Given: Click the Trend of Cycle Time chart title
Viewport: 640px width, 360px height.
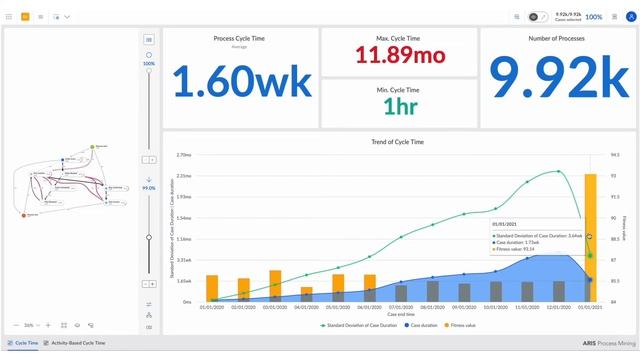Looking at the screenshot, I should pos(398,142).
